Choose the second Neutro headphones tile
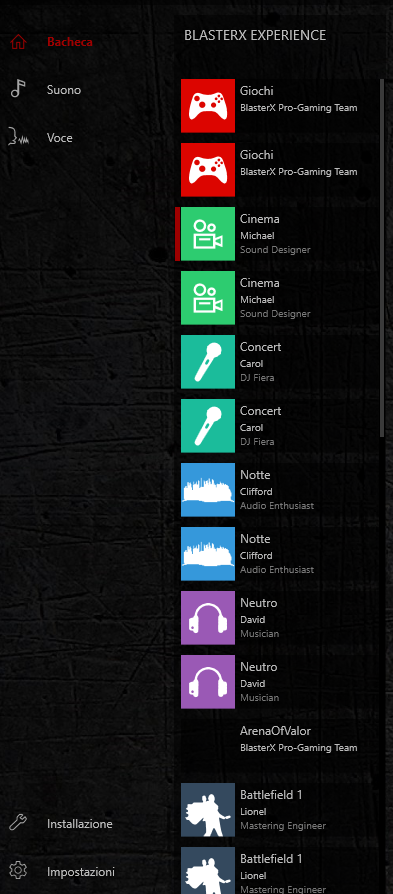The height and width of the screenshot is (894, 393). [x=208, y=681]
